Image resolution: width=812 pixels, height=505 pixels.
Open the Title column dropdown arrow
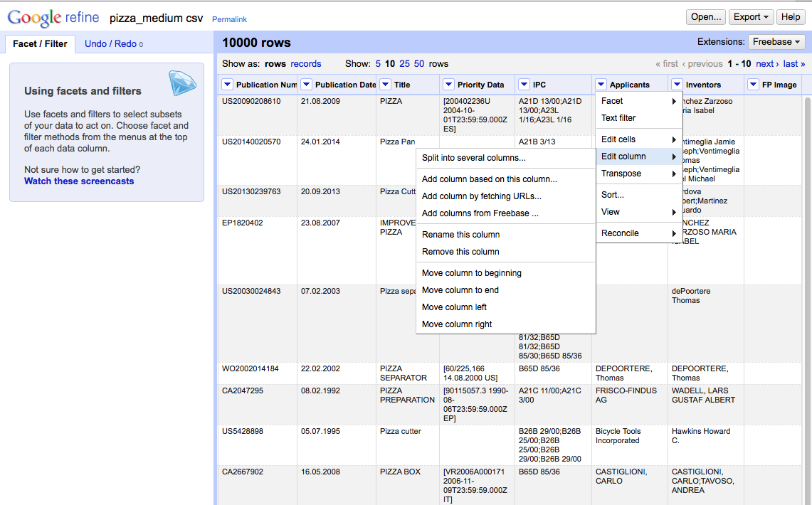point(385,85)
